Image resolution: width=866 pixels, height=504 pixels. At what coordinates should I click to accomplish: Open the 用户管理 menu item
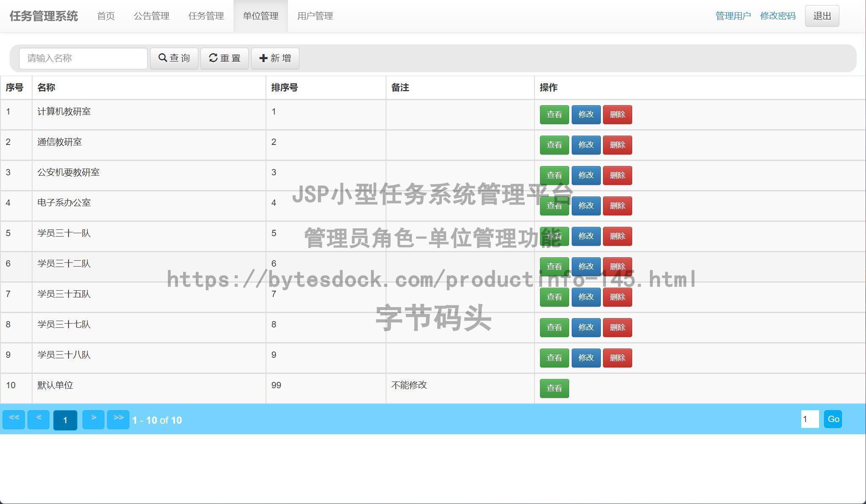[315, 16]
